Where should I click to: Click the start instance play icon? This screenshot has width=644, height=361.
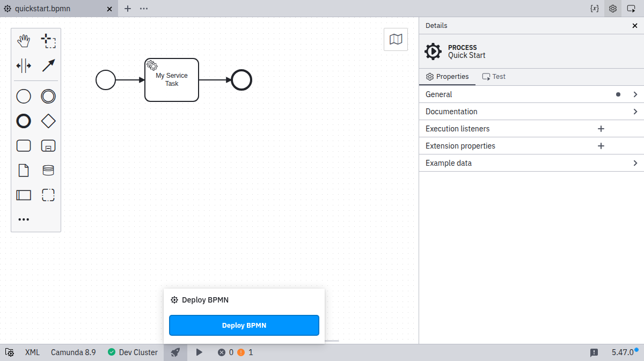(x=199, y=352)
